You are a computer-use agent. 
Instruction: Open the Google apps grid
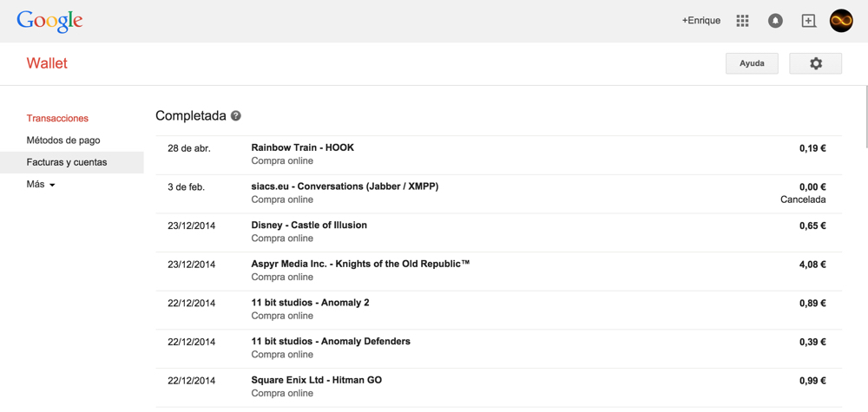[742, 21]
